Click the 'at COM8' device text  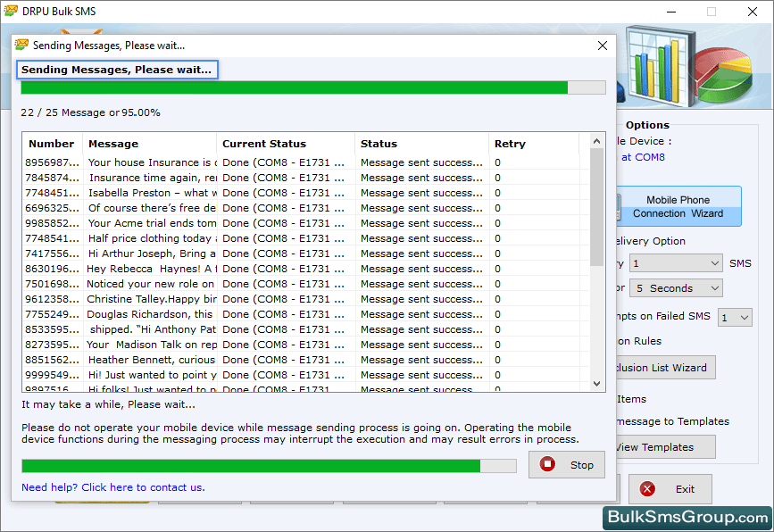[x=643, y=157]
